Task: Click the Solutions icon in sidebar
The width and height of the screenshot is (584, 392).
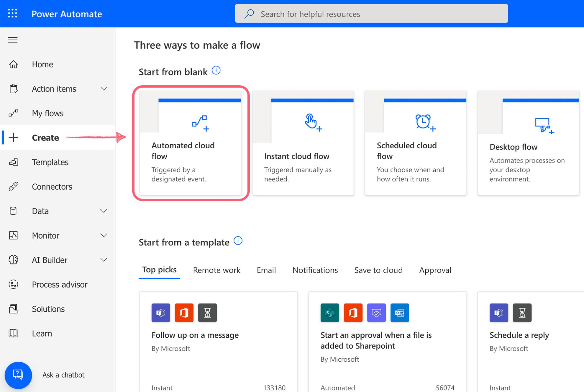Action: click(x=13, y=309)
